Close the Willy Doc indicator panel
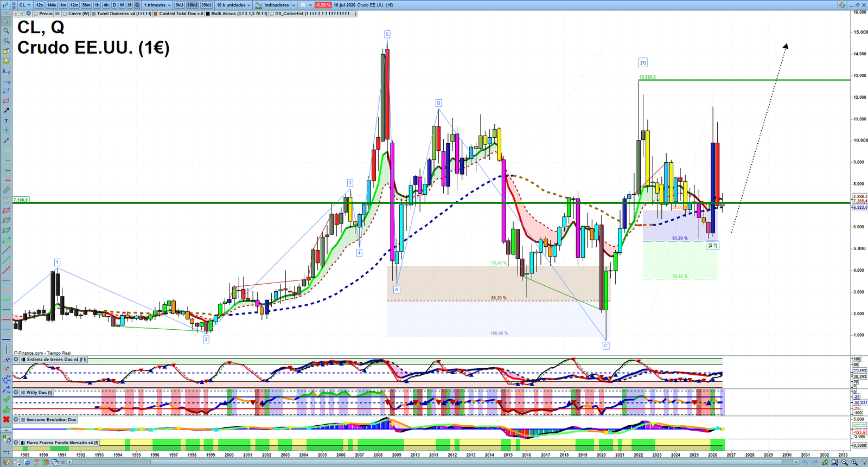Image resolution: width=868 pixels, height=467 pixels. [16, 392]
